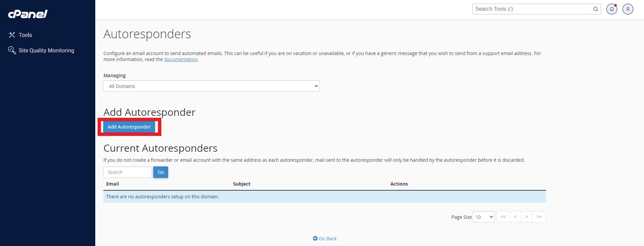This screenshot has width=644, height=246.
Task: Jump to first page with << button
Action: click(x=503, y=217)
